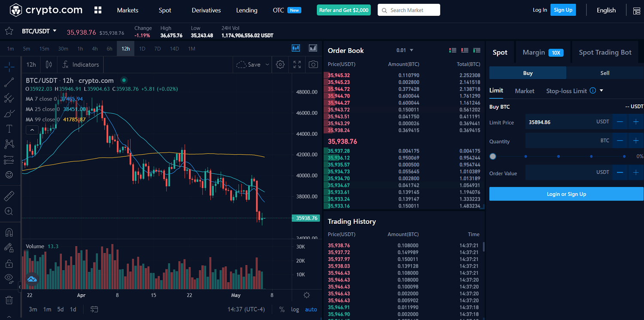The height and width of the screenshot is (320, 644).
Task: Open the Save chart layout dropdown arrow
Action: click(267, 64)
